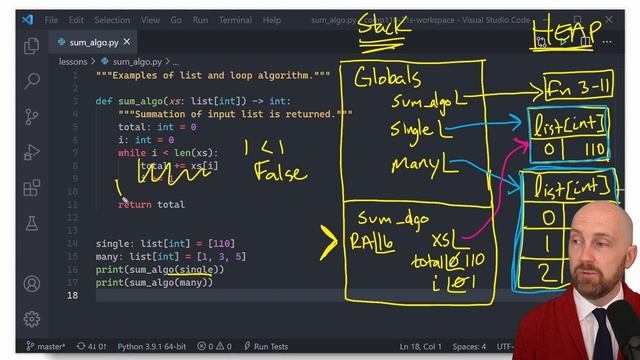
Task: Click Run Tests in status bar
Action: pos(266,347)
